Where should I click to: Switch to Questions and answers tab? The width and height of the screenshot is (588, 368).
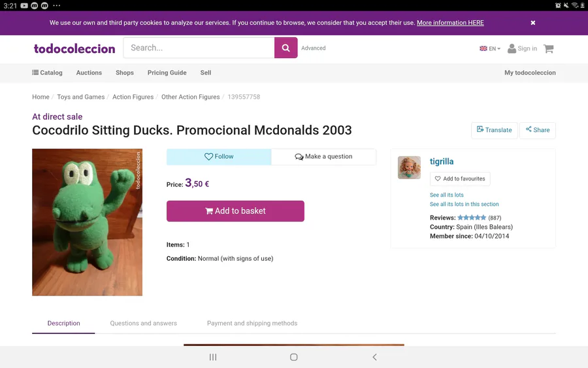pos(143,323)
